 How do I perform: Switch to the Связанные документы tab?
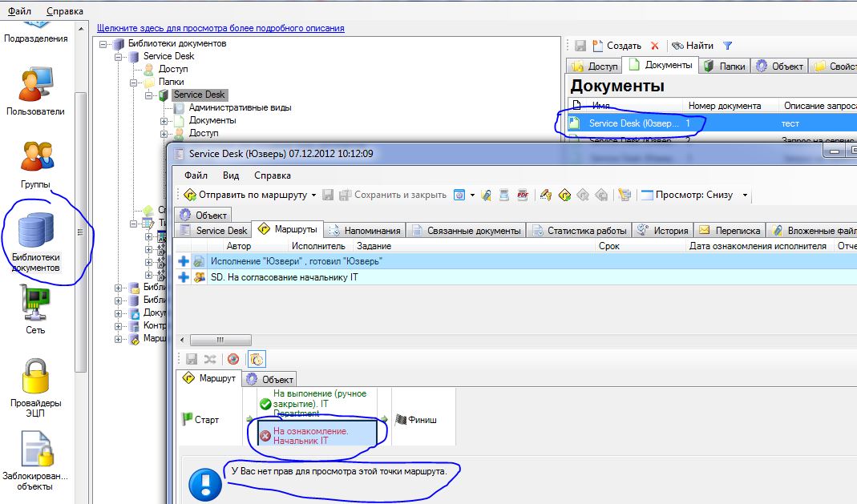coord(467,231)
